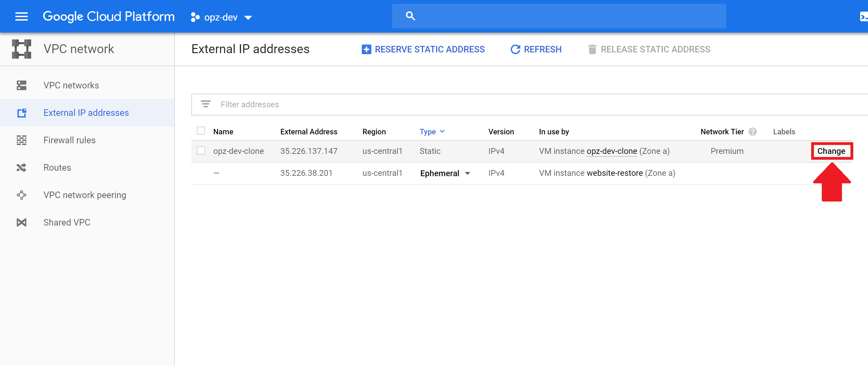
Task: Click the VPC network peering icon
Action: point(22,195)
